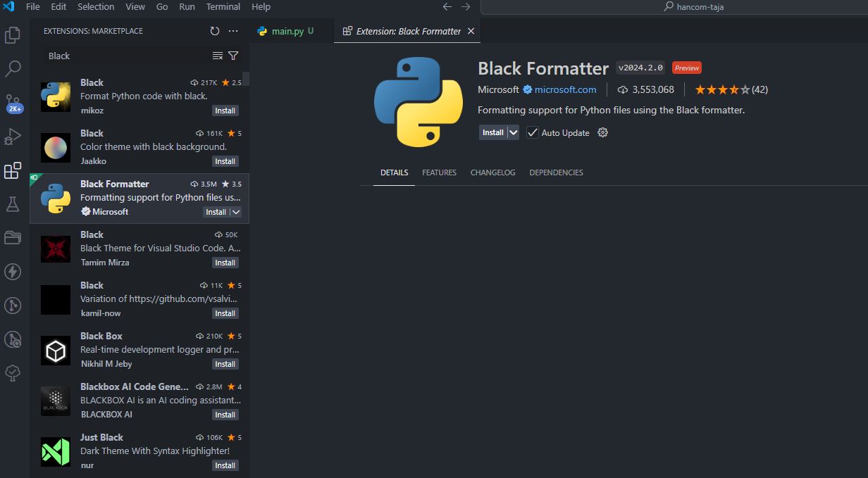
Task: Clear extensions search results icon
Action: pyautogui.click(x=218, y=56)
